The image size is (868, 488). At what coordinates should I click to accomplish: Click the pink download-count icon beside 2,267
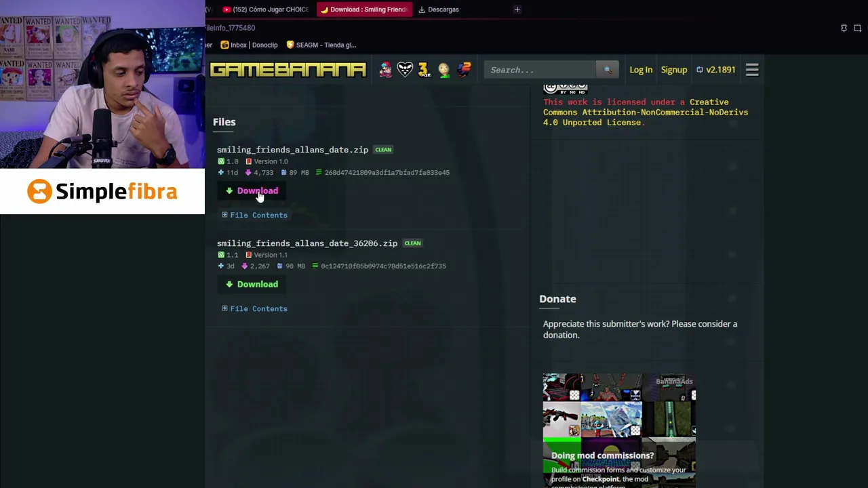244,266
